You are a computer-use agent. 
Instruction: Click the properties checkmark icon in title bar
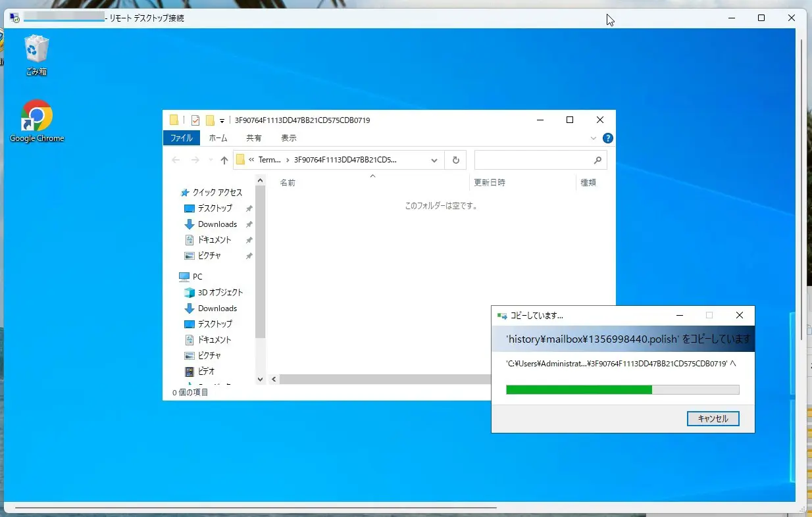[x=195, y=120]
